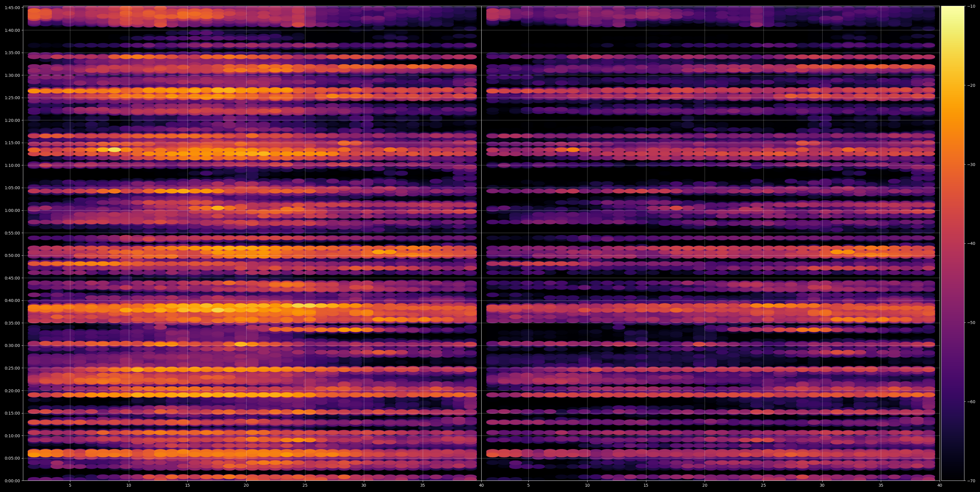
Task: Select x-axis tick 30 under the right heatmap
Action: point(822,485)
